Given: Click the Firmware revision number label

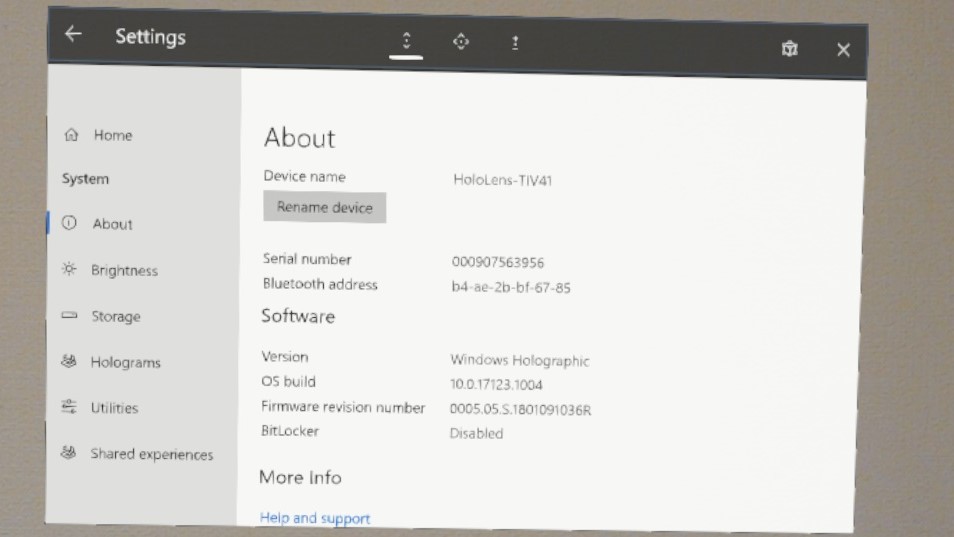Looking at the screenshot, I should point(343,407).
